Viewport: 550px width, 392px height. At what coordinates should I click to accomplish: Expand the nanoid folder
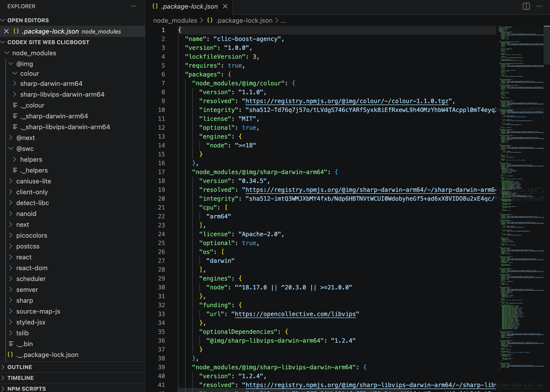click(x=11, y=214)
